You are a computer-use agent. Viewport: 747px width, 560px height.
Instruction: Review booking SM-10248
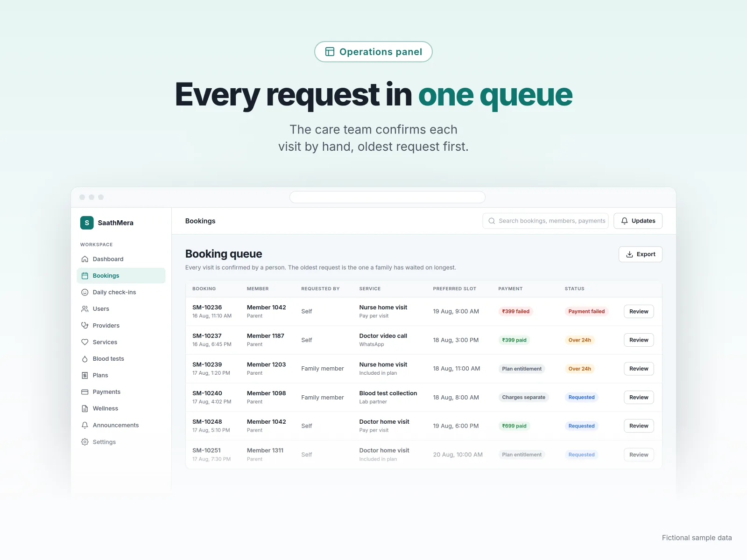point(639,426)
